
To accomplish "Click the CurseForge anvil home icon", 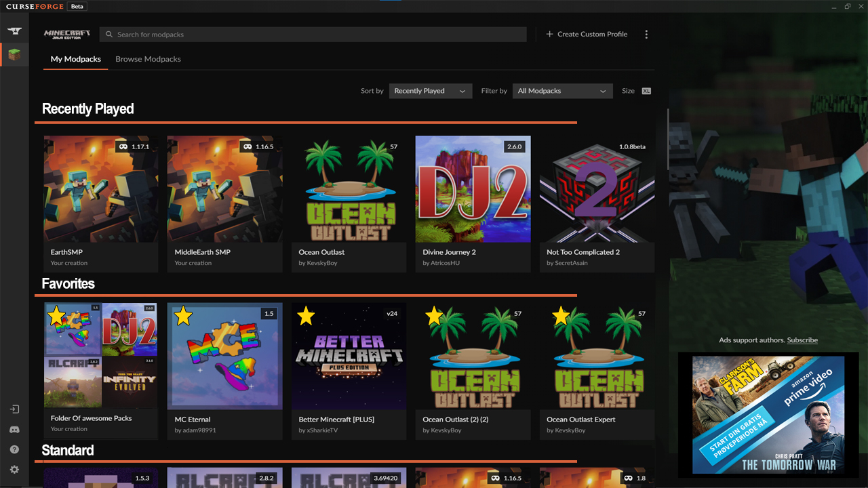I will pyautogui.click(x=14, y=31).
